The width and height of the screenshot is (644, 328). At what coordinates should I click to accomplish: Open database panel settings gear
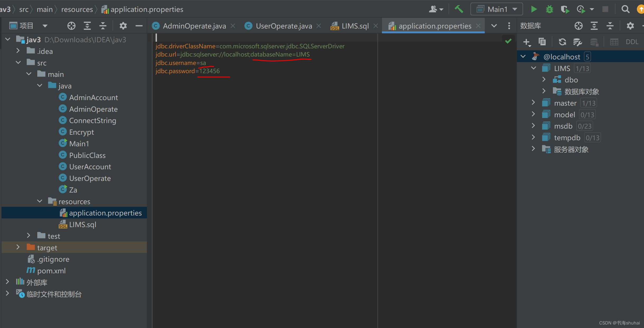(630, 26)
